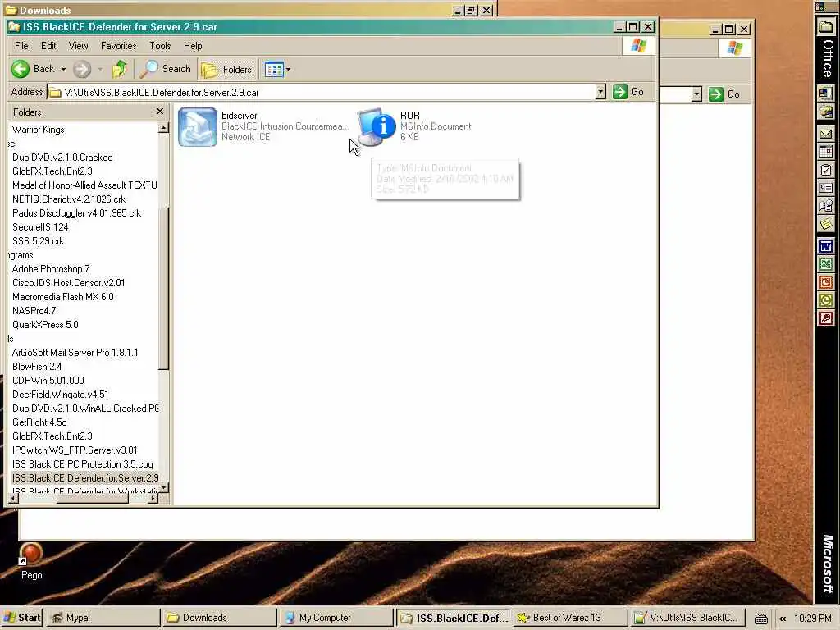Click the keyboard icon near system tray

point(761,619)
